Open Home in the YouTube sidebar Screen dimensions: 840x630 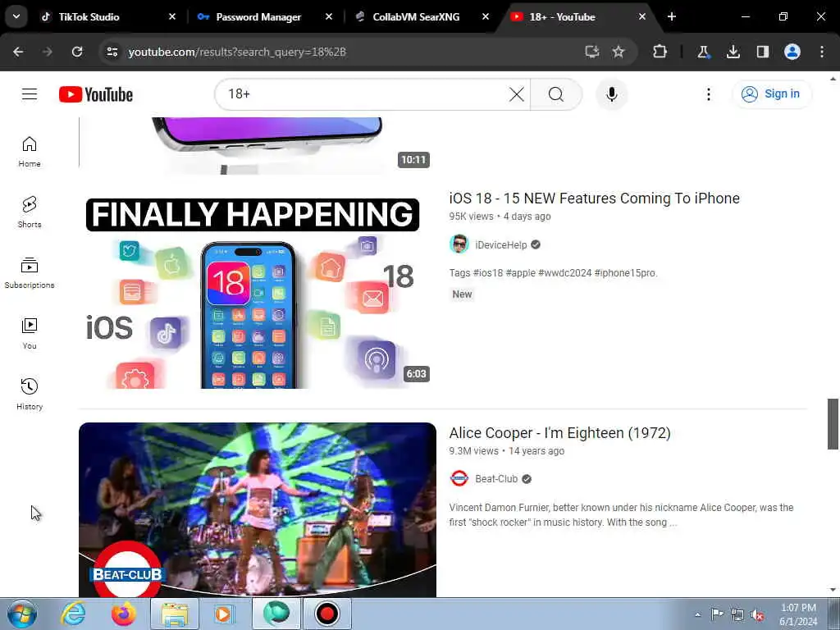coord(30,152)
